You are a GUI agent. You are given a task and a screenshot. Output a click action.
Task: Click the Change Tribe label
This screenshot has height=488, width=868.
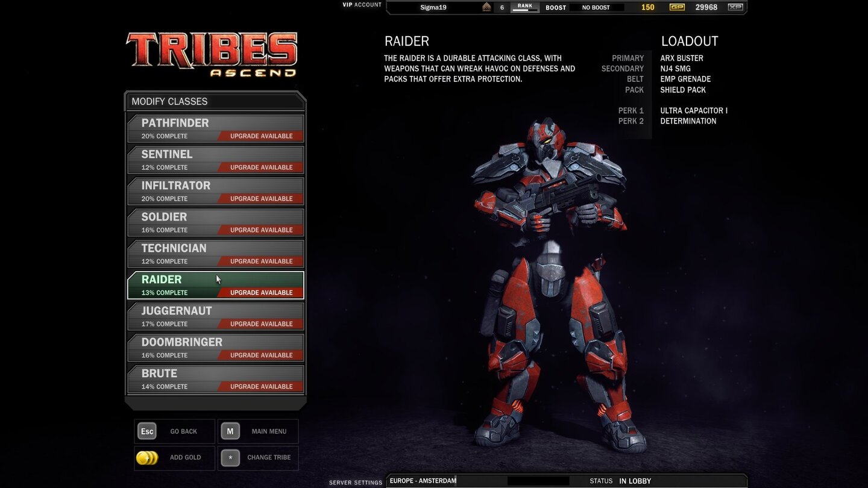(x=269, y=457)
